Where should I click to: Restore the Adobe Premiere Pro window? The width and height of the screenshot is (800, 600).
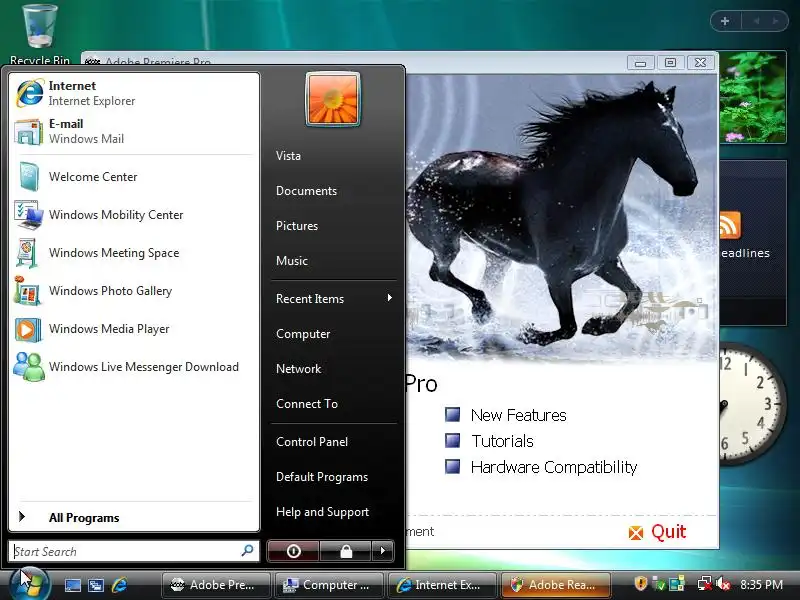[x=670, y=63]
